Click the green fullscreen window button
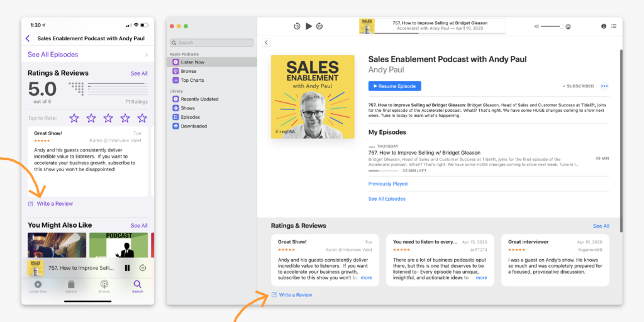 [186, 26]
